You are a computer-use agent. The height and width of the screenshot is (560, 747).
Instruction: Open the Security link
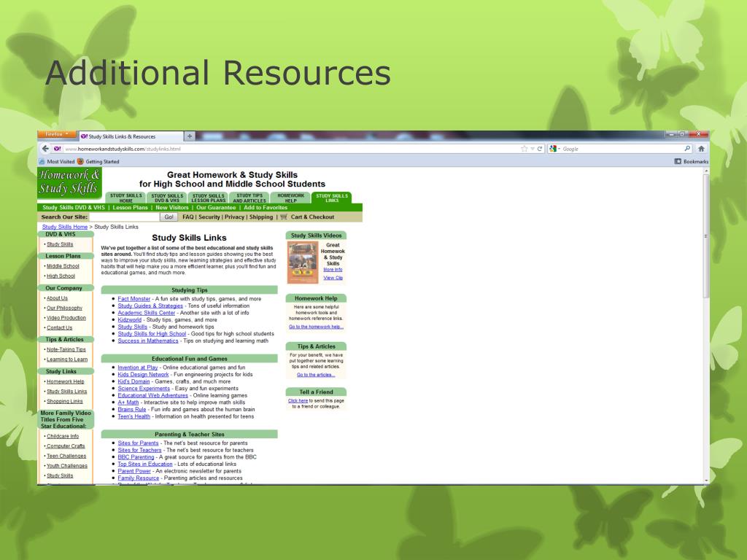(x=209, y=217)
